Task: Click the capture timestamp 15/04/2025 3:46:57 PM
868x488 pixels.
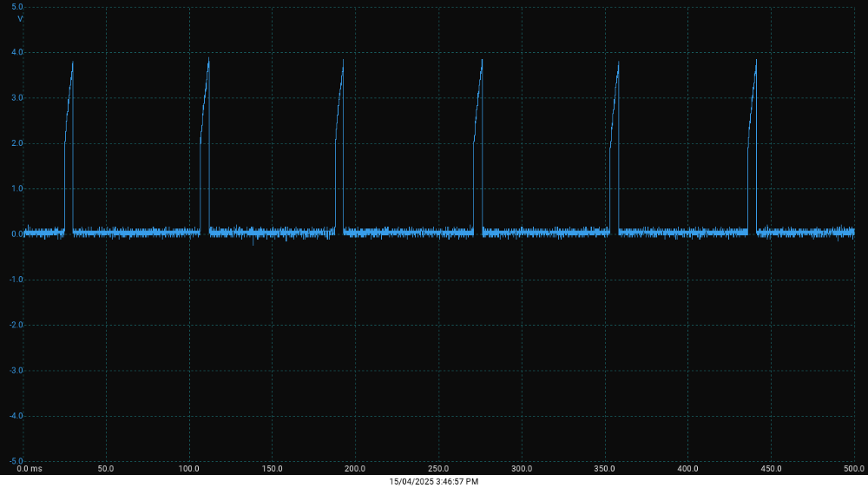Action: (x=434, y=481)
